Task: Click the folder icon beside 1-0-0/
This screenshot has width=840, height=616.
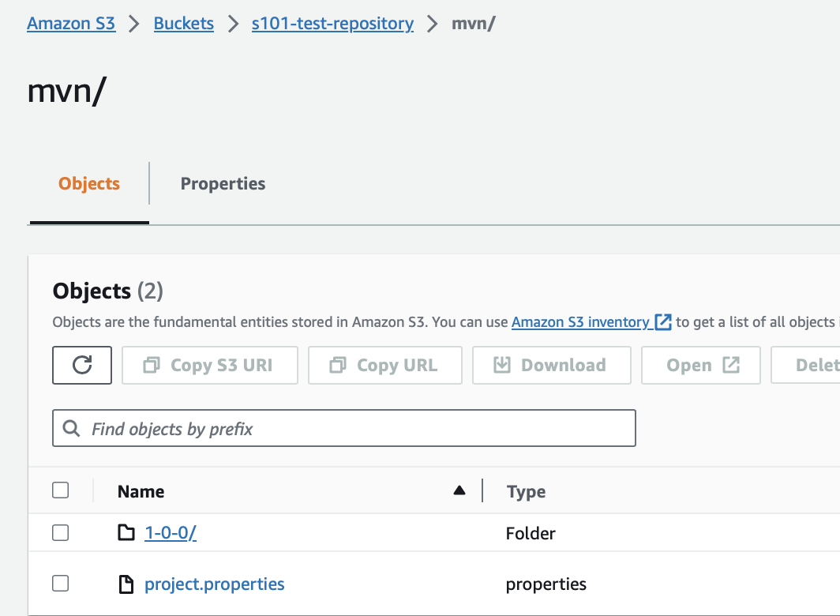Action: (x=126, y=532)
